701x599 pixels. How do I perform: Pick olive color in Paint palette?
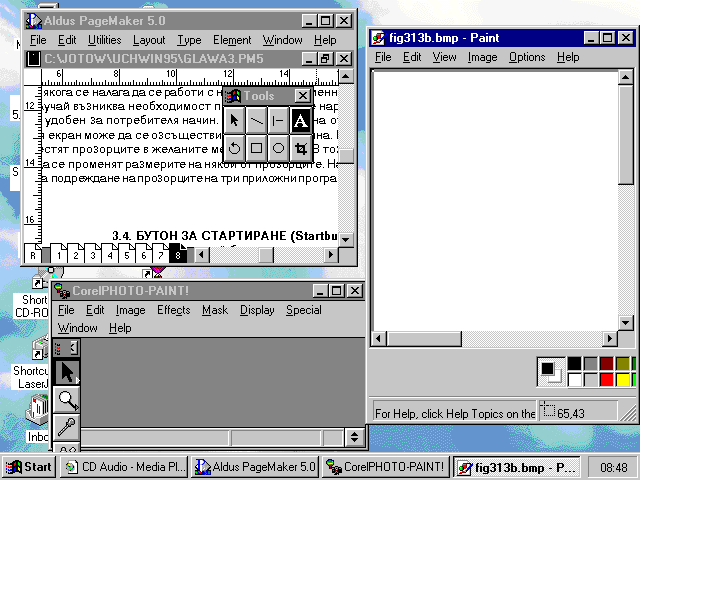point(623,363)
